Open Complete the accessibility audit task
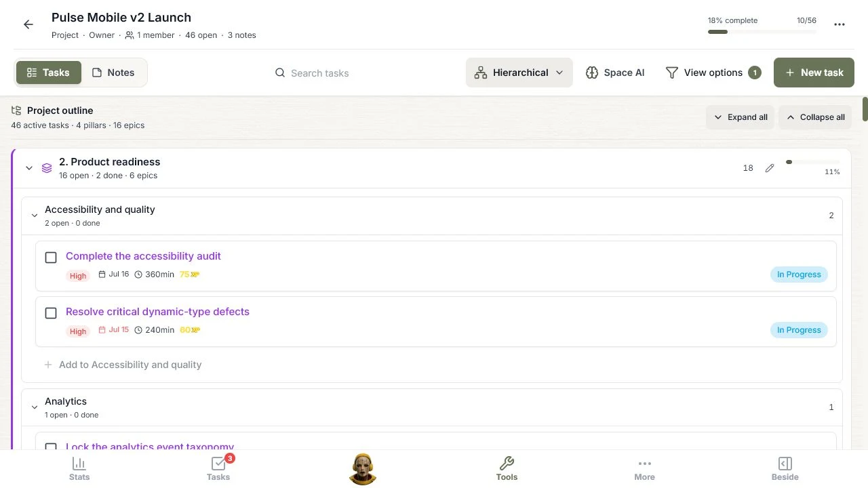Viewport: 868px width, 488px height. (x=143, y=256)
